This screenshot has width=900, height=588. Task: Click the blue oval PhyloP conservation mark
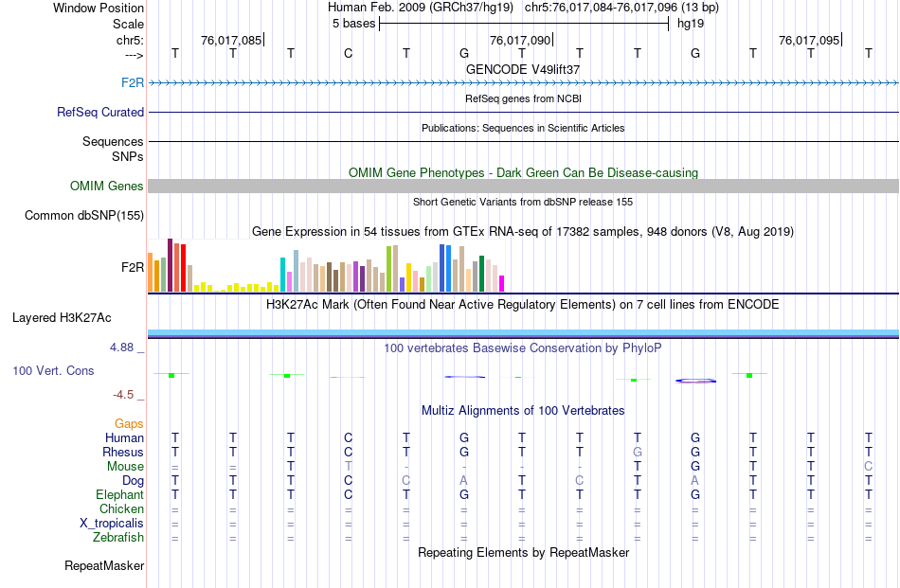point(695,381)
